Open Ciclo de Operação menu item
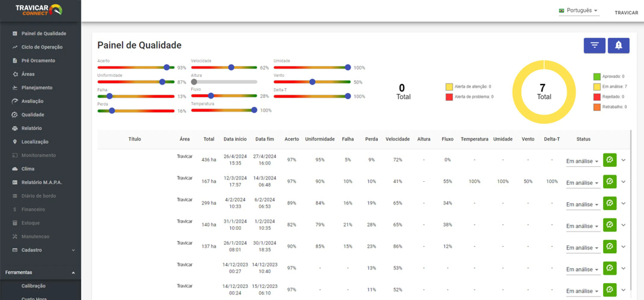 (x=42, y=47)
